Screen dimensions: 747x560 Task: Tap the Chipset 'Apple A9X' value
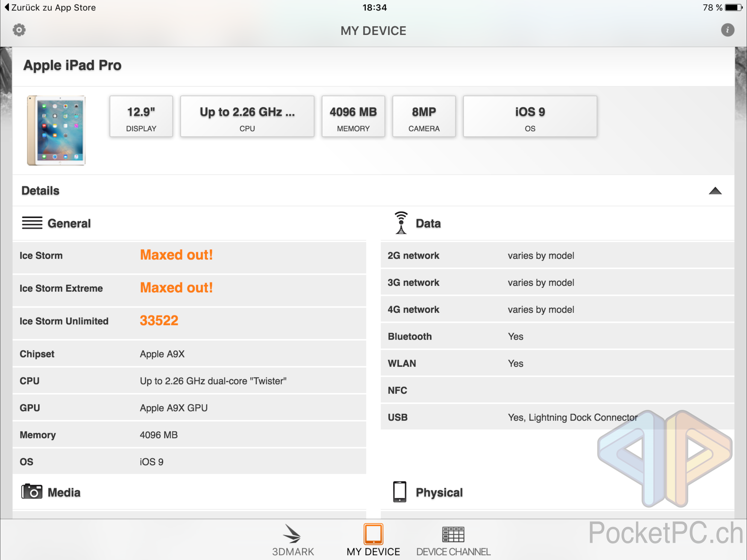(x=162, y=354)
